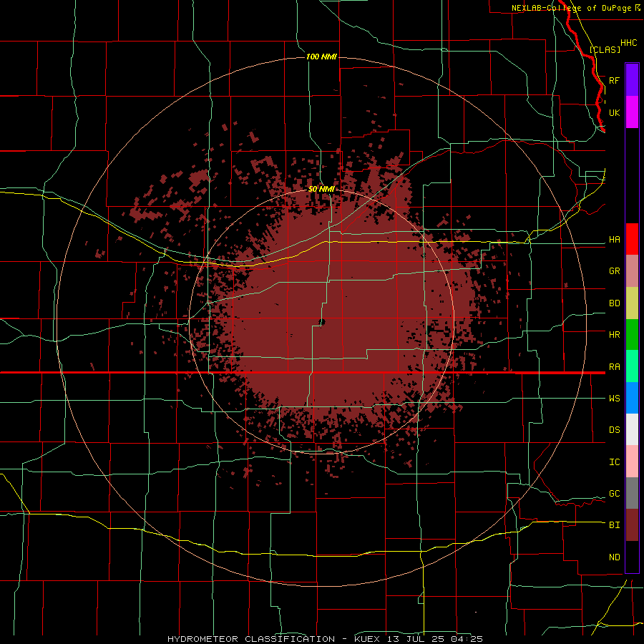This screenshot has height=644, width=644.
Task: Click the HYDROMETEOR CLASSIFICATION title text
Action: pyautogui.click(x=251, y=639)
